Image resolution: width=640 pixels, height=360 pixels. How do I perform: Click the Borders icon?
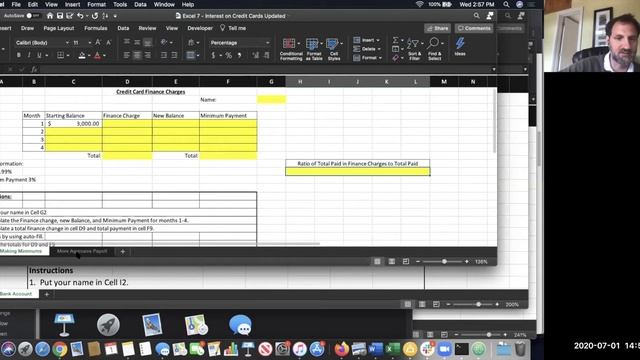point(60,55)
